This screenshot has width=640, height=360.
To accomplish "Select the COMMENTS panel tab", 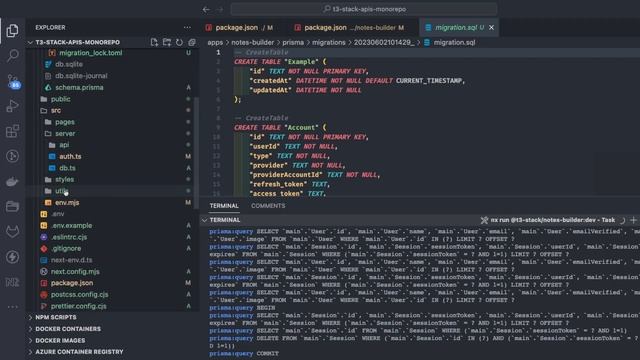I will pyautogui.click(x=268, y=206).
